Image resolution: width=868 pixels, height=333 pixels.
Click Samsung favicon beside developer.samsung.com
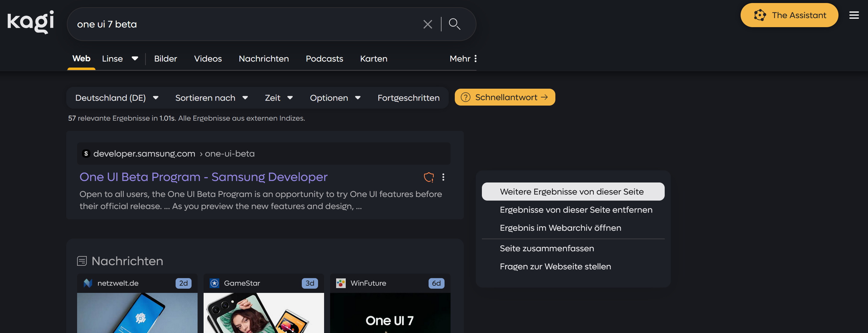(x=86, y=154)
